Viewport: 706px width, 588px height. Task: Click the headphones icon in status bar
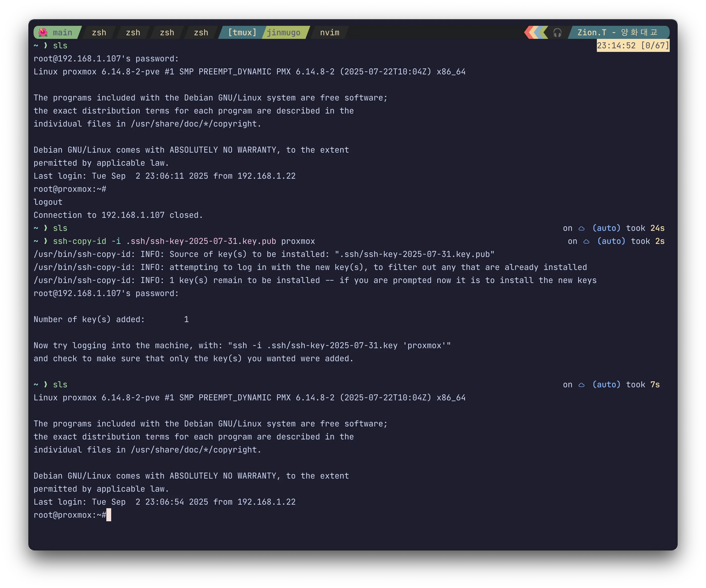557,33
